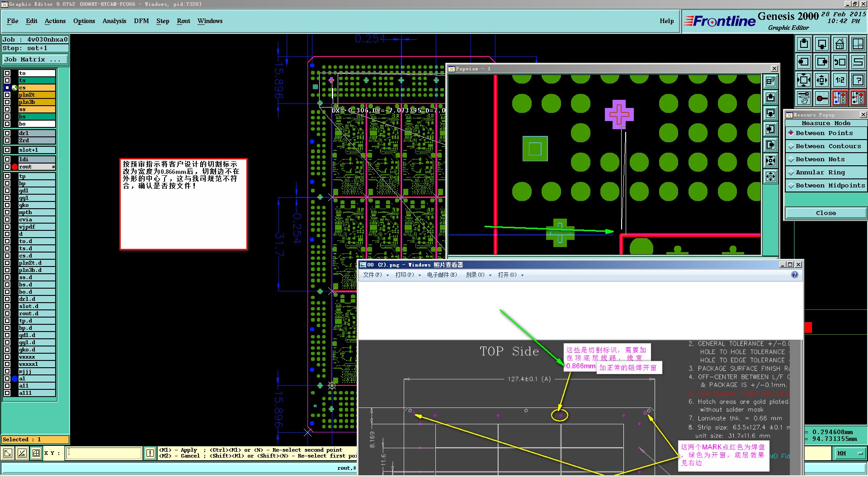
Task: Click the pan right icon in main toolbar
Action: (822, 62)
